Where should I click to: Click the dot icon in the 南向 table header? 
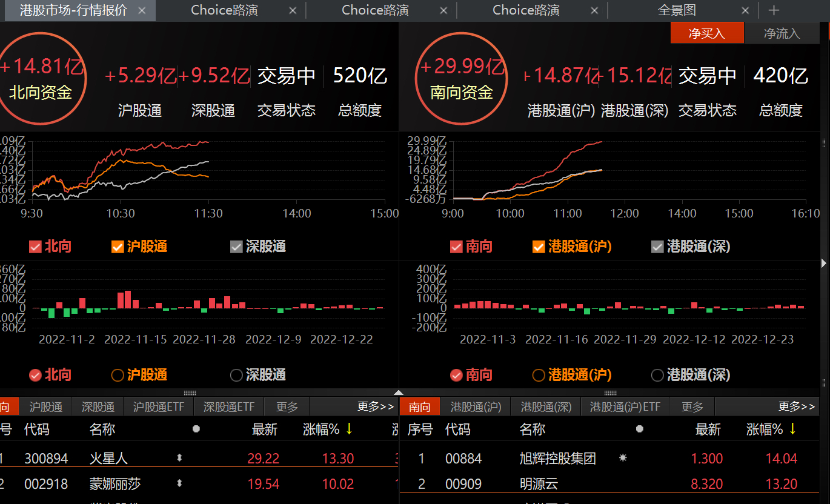(x=639, y=428)
